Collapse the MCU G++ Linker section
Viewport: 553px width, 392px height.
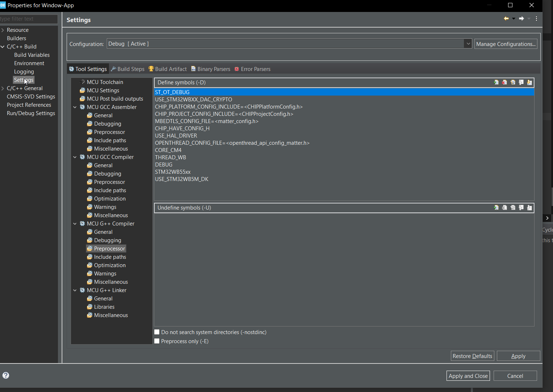pyautogui.click(x=75, y=290)
